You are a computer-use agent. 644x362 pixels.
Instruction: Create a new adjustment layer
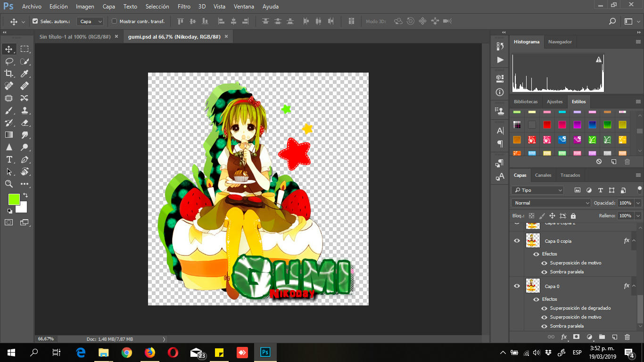point(589,337)
